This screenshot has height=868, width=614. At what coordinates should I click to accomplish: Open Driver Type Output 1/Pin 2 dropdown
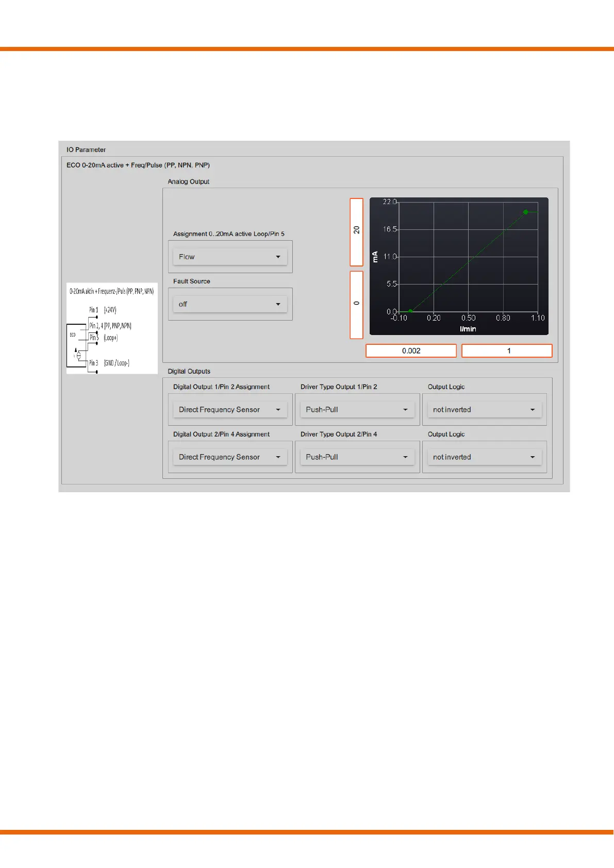click(357, 410)
